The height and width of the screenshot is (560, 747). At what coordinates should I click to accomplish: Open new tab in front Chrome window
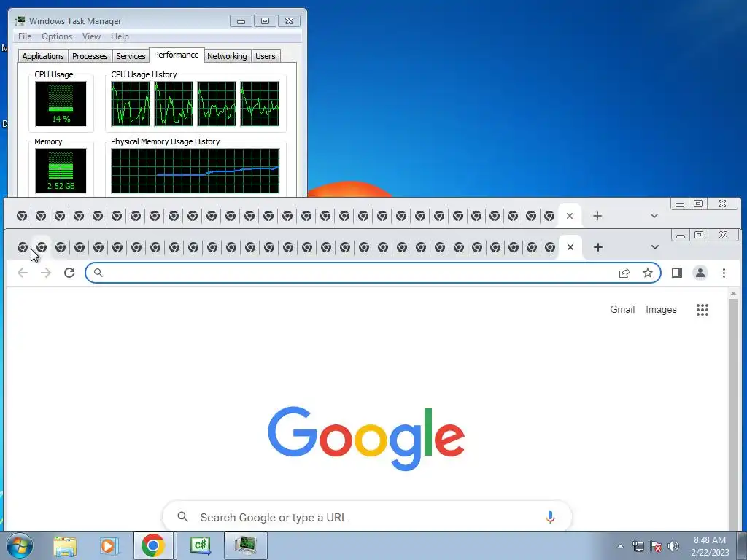pyautogui.click(x=598, y=247)
